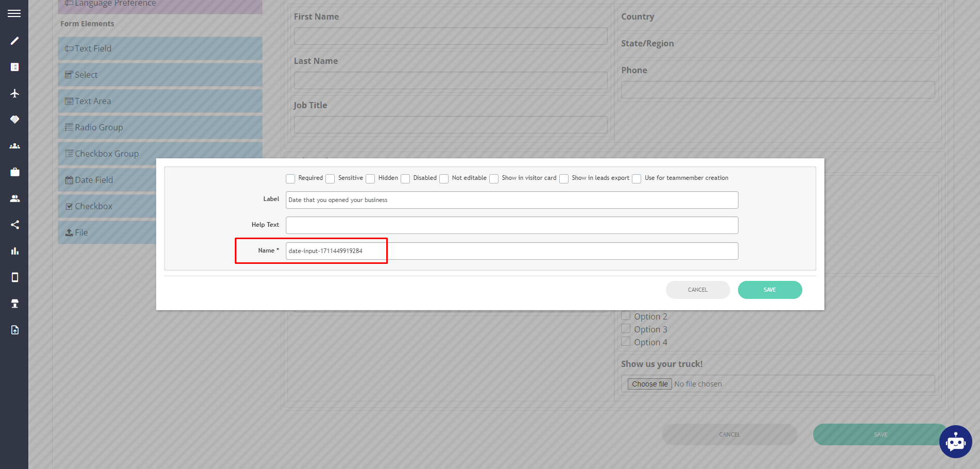Select the mobile device icon in sidebar
Viewport: 980px width, 469px height.
[x=14, y=277]
